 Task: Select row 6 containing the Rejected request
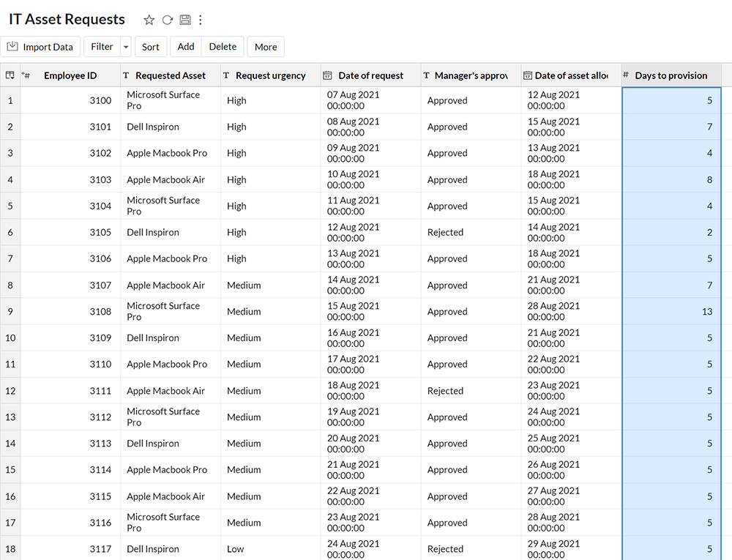[10, 232]
